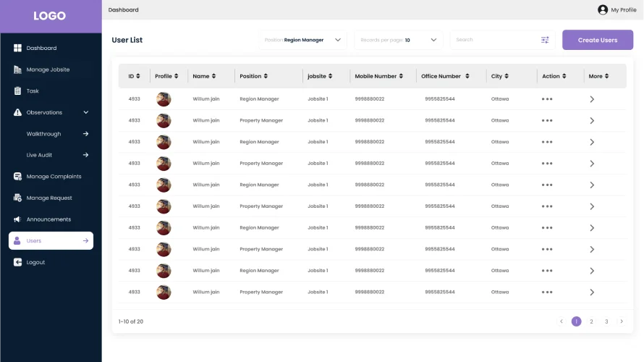Click the Create Users button

[598, 40]
